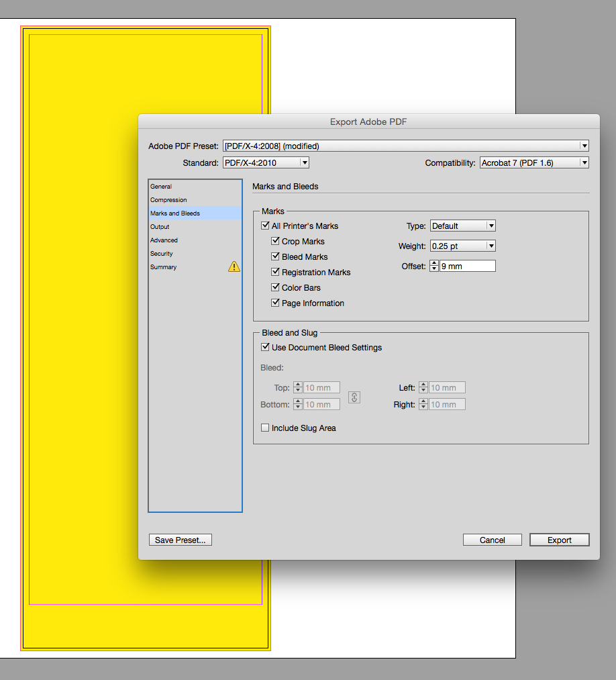Open the marks Type Default dropdown
The image size is (616, 680).
point(462,226)
